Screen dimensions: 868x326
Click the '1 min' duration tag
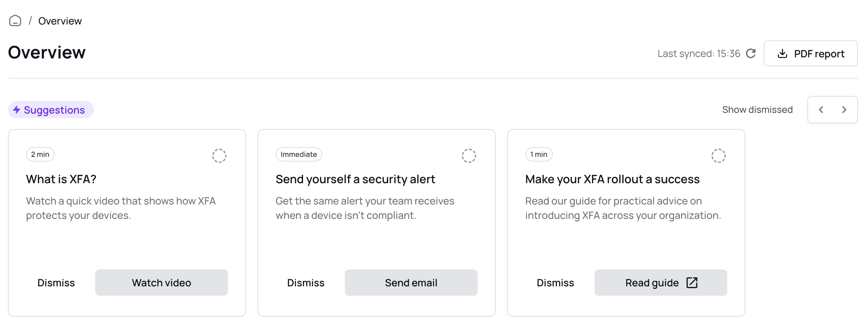(x=539, y=154)
